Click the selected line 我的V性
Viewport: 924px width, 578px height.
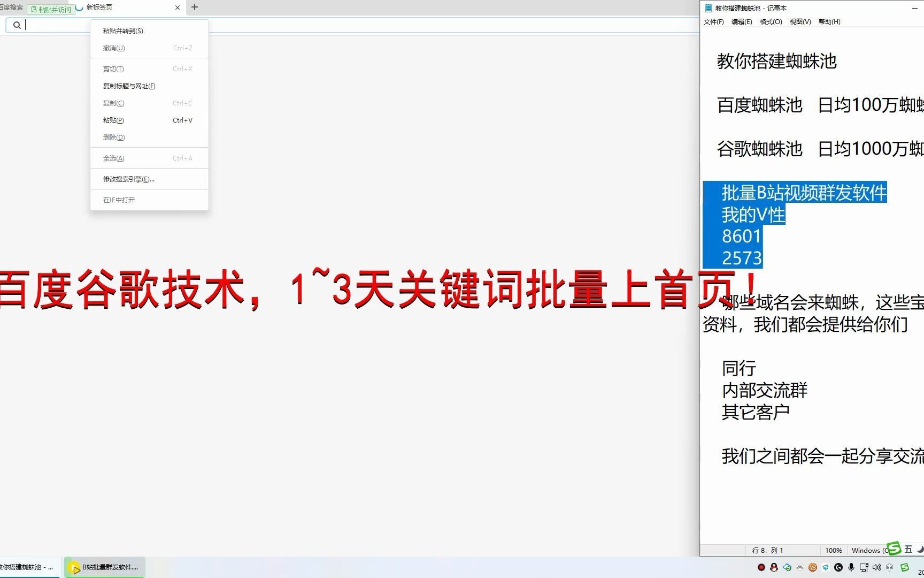753,215
